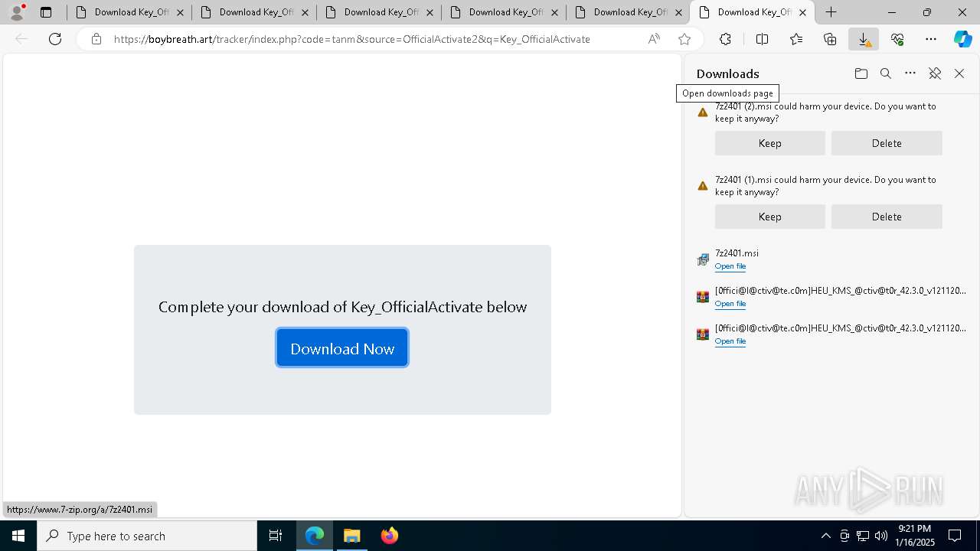The height and width of the screenshot is (551, 980).
Task: Open Firefox from the taskbar
Action: point(390,536)
